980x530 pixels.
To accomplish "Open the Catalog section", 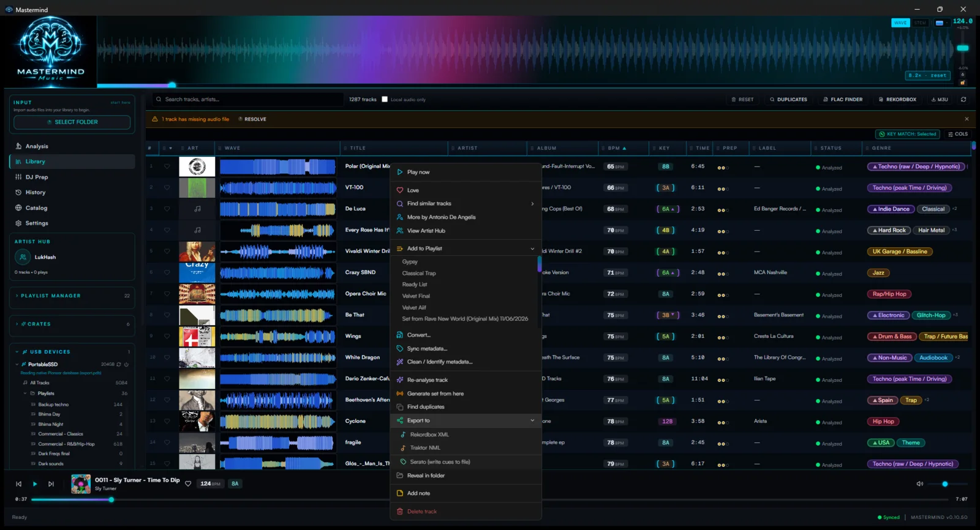I will coord(72,208).
